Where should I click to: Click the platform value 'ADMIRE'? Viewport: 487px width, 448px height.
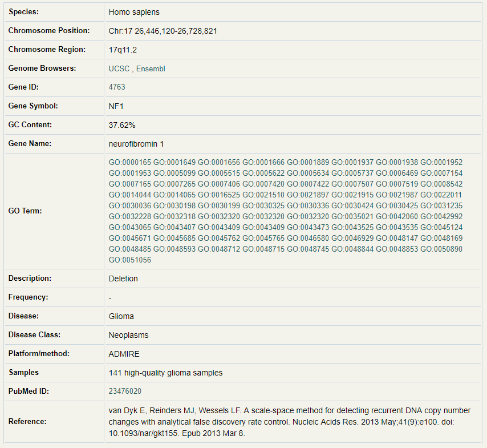pos(124,354)
